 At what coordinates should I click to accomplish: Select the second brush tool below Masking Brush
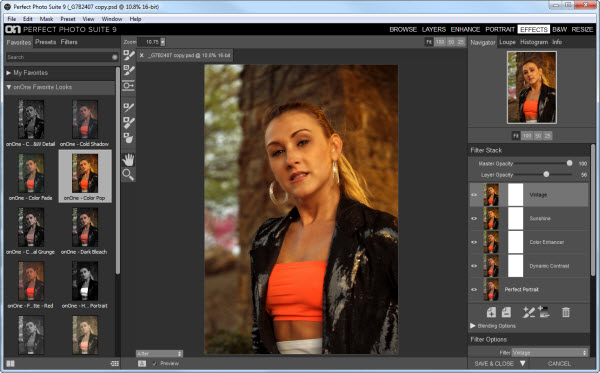129,70
